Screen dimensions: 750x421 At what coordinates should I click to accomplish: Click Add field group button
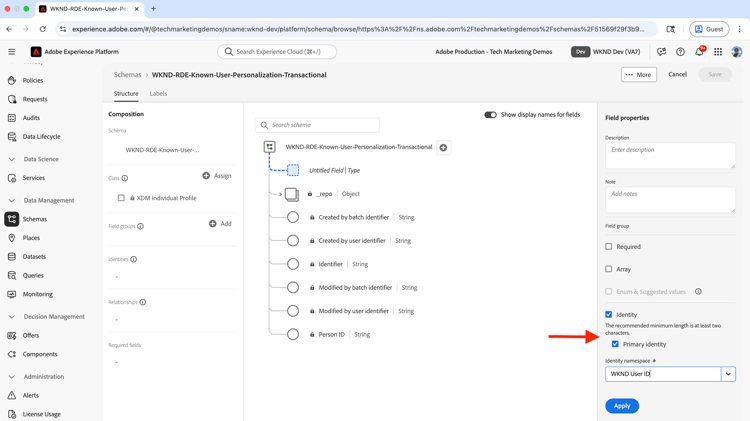coord(220,224)
